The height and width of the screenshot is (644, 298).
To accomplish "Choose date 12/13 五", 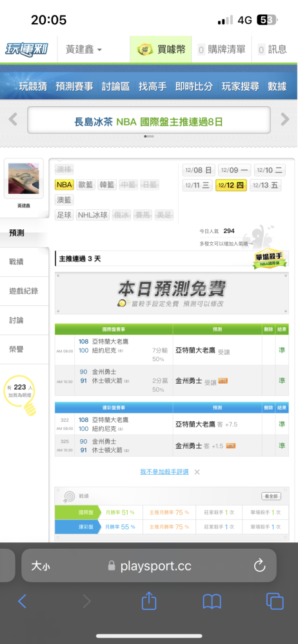I will tap(266, 185).
